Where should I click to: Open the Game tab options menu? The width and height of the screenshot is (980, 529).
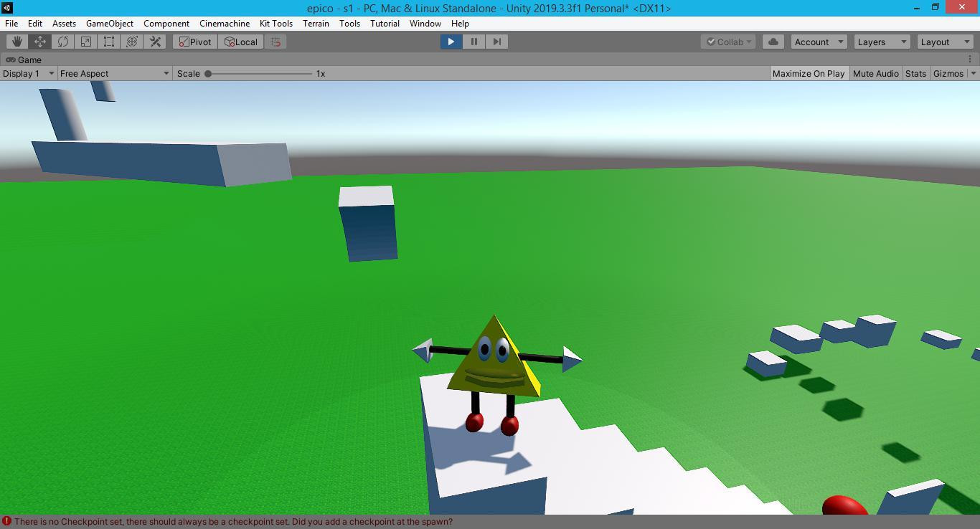pyautogui.click(x=970, y=59)
